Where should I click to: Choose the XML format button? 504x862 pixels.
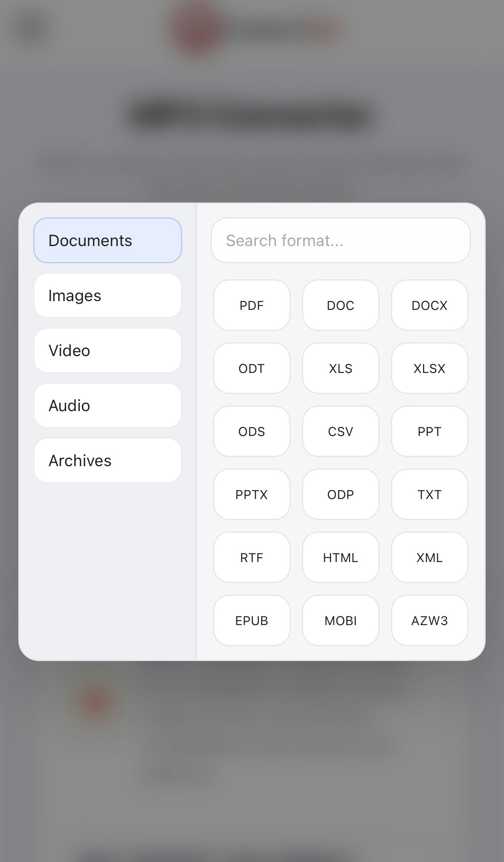coord(430,557)
